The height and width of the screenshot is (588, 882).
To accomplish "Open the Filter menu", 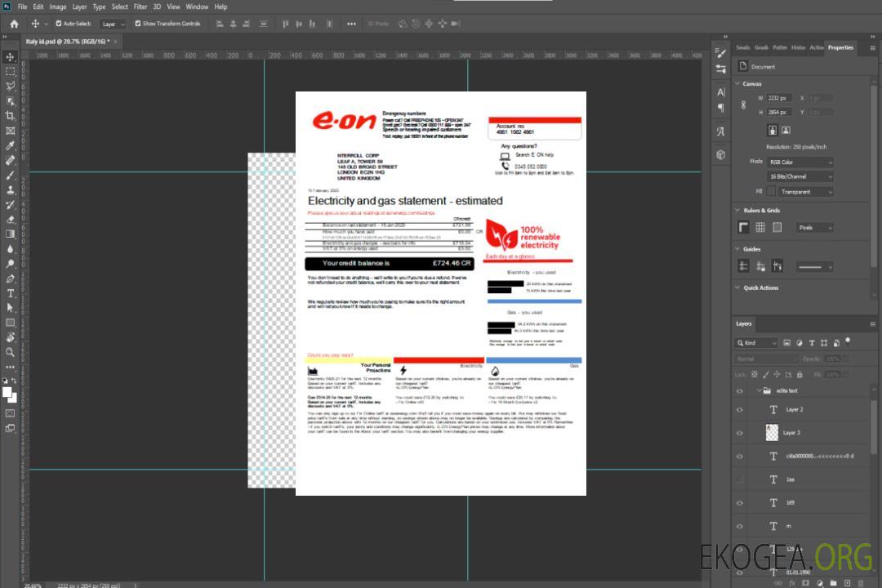I will tap(140, 7).
